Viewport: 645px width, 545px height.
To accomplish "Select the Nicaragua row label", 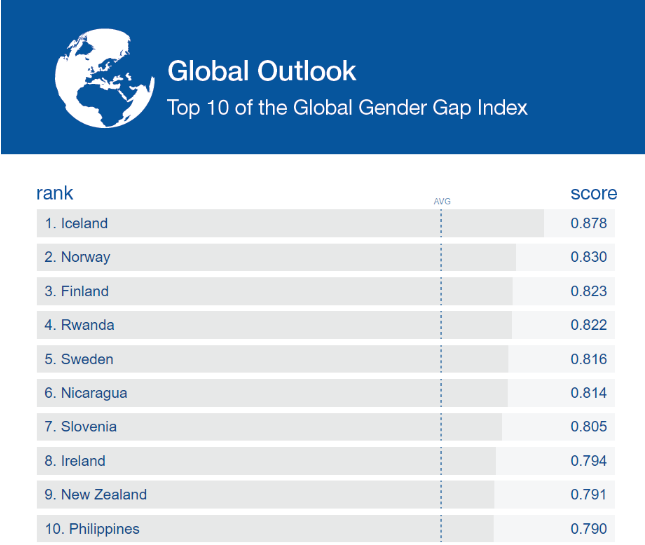I will point(85,393).
